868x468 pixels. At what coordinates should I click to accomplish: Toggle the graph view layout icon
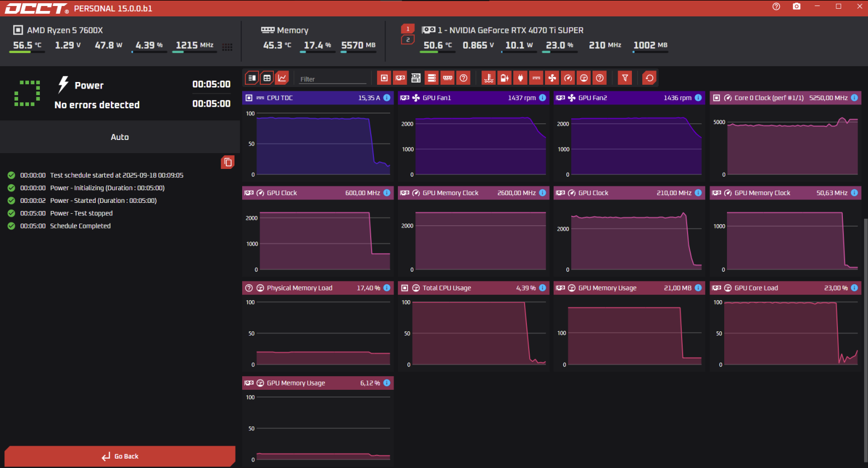tap(282, 78)
